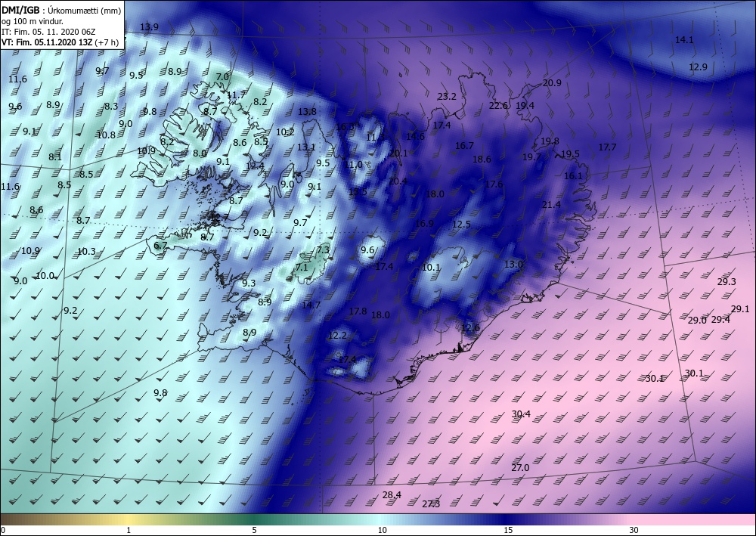The height and width of the screenshot is (536, 756).
Task: Click the 6.7 value on the map
Action: (160, 246)
